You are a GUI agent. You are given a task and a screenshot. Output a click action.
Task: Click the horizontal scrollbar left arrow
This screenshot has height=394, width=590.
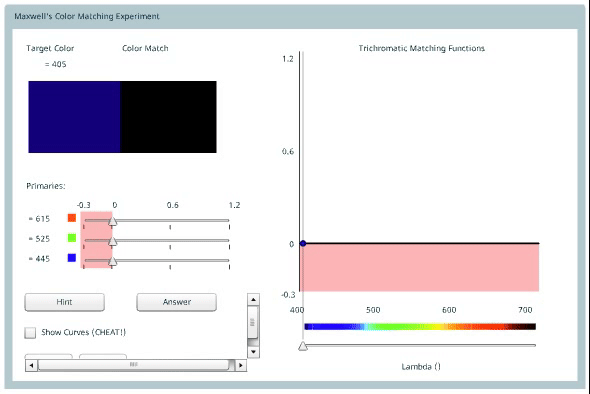[x=31, y=365]
